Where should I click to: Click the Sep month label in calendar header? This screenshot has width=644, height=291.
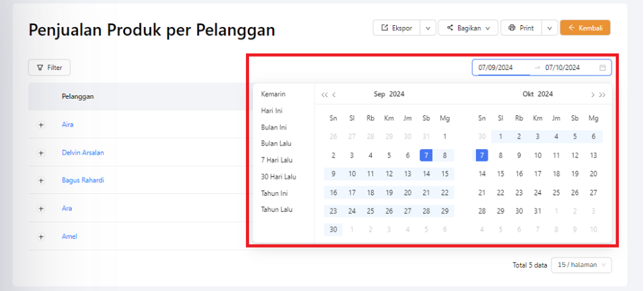[379, 94]
